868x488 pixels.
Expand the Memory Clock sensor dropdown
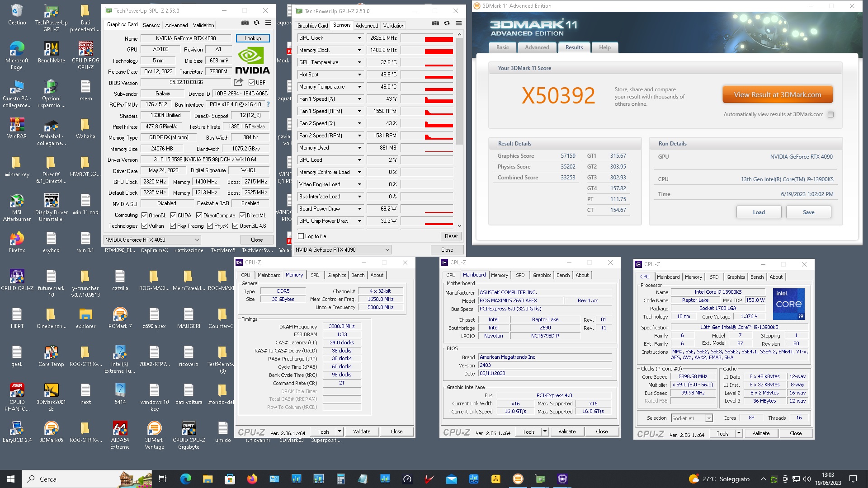coord(359,50)
